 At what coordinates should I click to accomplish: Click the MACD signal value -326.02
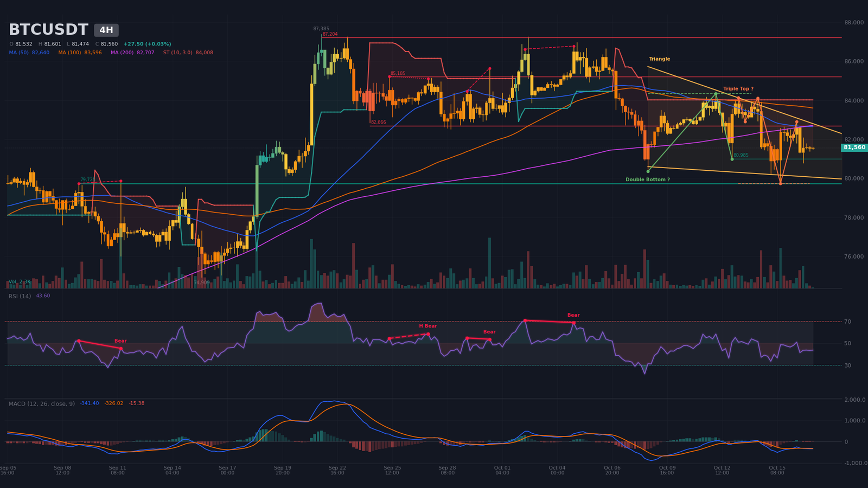[114, 403]
